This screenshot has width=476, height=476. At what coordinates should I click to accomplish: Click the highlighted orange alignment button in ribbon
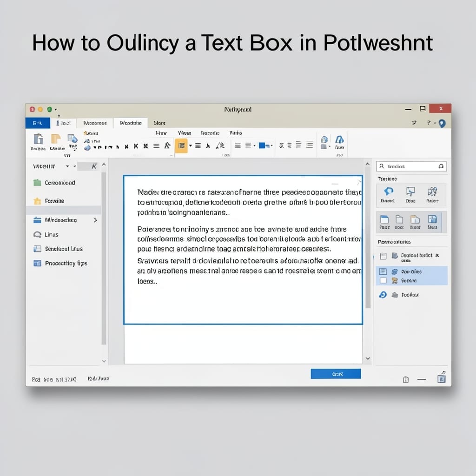click(181, 145)
